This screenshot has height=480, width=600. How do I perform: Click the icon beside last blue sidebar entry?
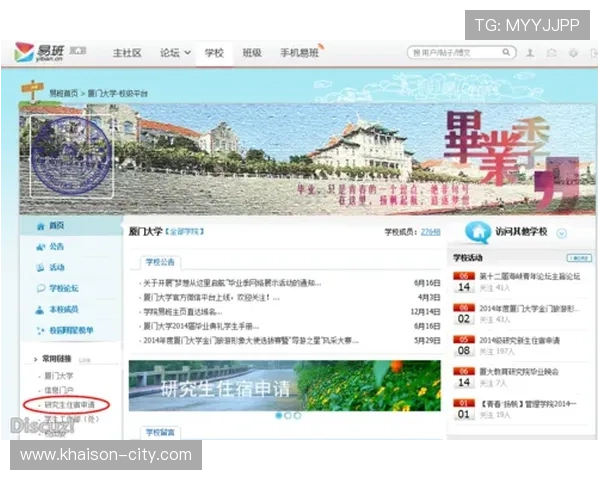pyautogui.click(x=40, y=330)
